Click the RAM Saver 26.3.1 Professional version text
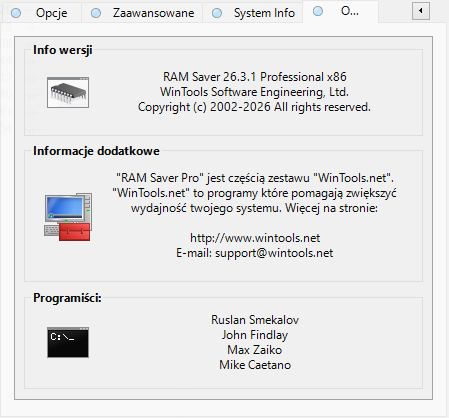 coord(255,77)
